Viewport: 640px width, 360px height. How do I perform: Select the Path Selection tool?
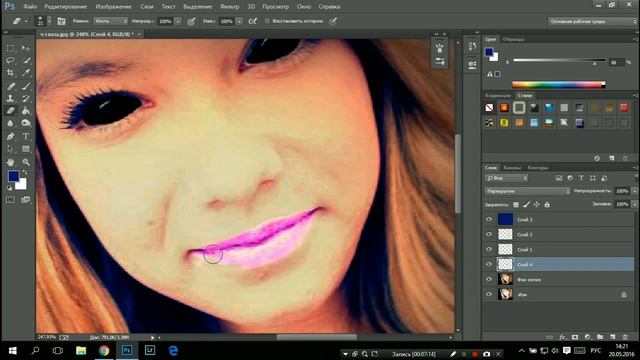[11, 149]
